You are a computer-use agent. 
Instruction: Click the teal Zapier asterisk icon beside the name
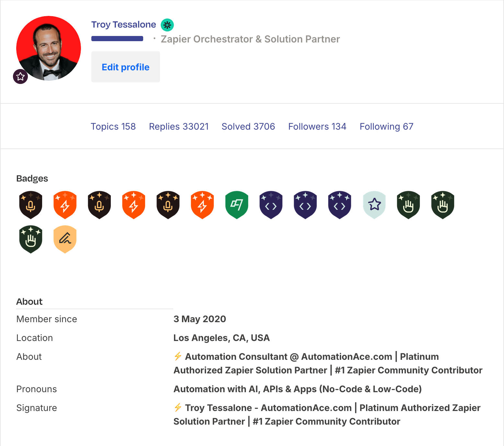pyautogui.click(x=167, y=25)
